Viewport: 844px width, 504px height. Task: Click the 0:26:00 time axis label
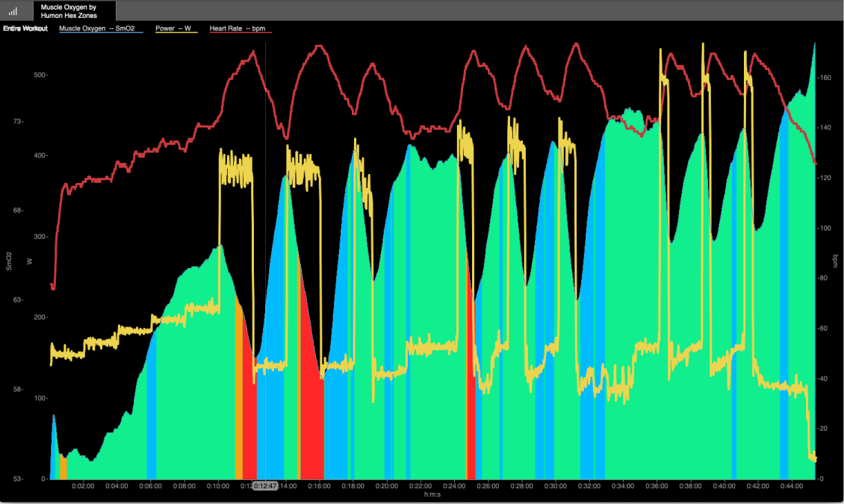488,486
